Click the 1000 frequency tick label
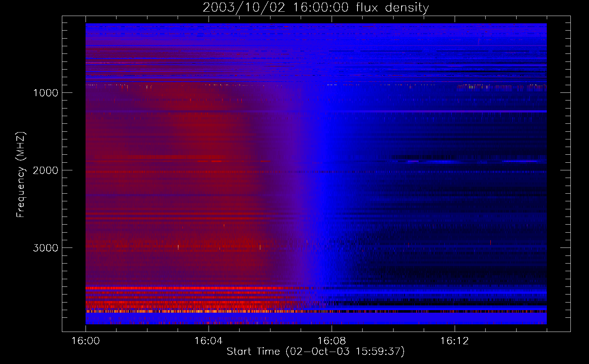This screenshot has width=589, height=364. point(46,93)
